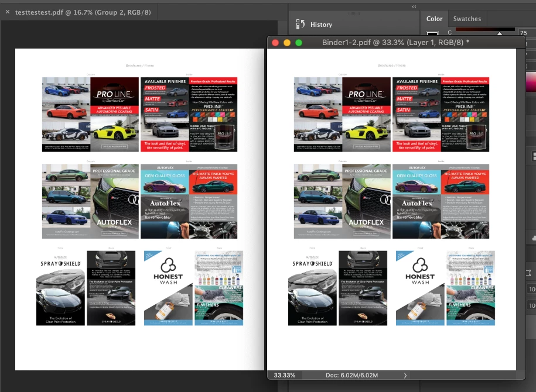
Task: Switch to the Swatches tab
Action: 467,19
